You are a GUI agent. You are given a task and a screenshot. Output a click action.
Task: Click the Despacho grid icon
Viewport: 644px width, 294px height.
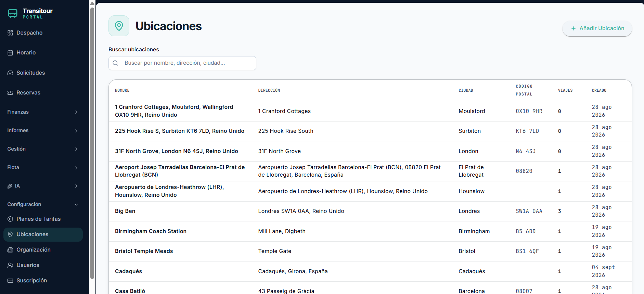tap(10, 33)
